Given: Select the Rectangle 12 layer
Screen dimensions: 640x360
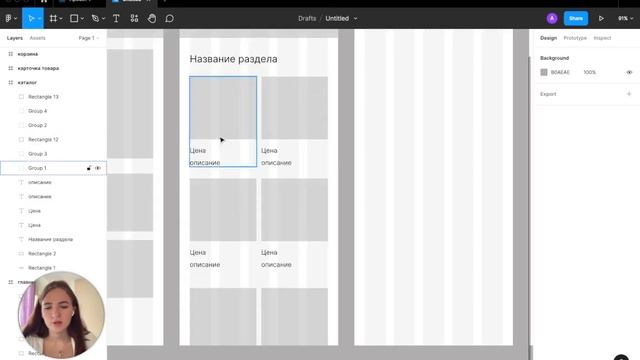Looking at the screenshot, I should [x=53, y=140].
